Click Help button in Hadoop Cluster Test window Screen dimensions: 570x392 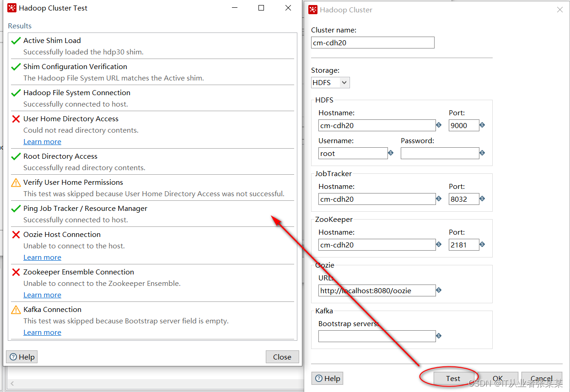pyautogui.click(x=22, y=357)
